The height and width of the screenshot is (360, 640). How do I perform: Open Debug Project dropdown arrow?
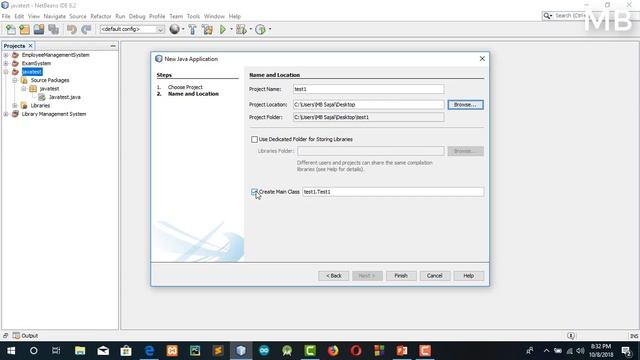tap(250, 29)
